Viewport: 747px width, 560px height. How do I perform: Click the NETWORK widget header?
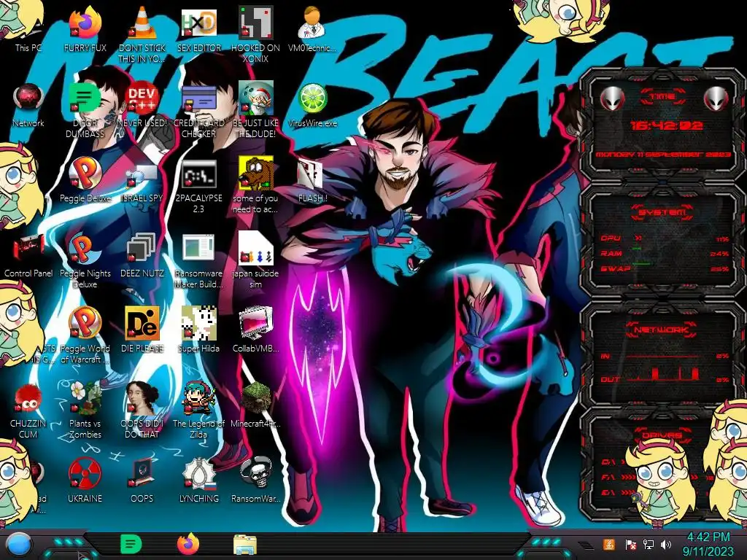point(662,329)
